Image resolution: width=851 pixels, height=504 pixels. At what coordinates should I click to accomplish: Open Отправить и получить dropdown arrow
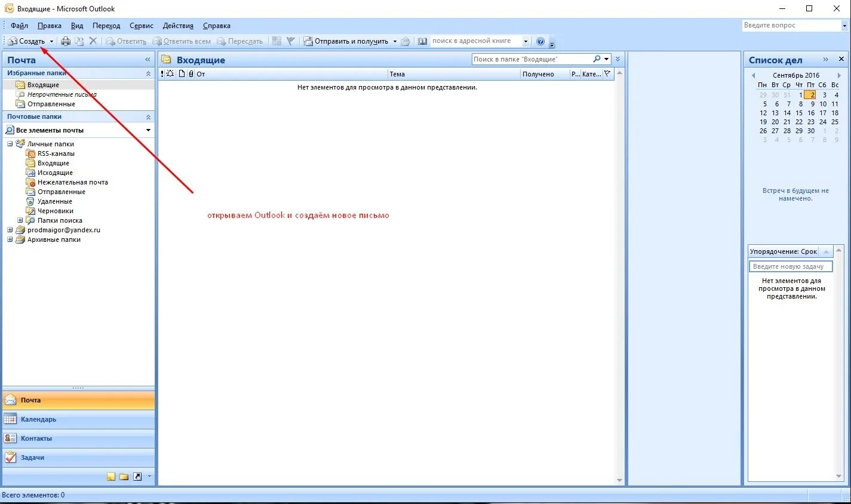[395, 41]
